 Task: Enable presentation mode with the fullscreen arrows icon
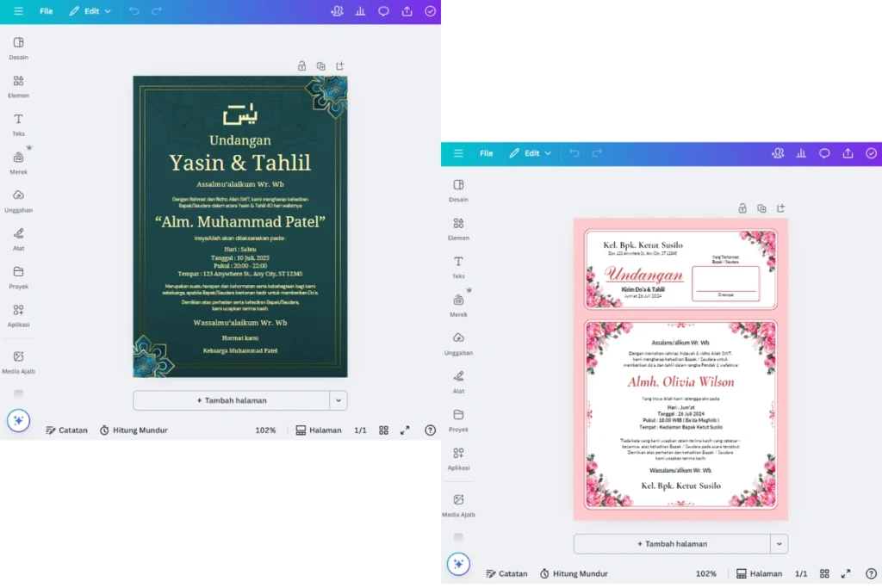pyautogui.click(x=405, y=430)
